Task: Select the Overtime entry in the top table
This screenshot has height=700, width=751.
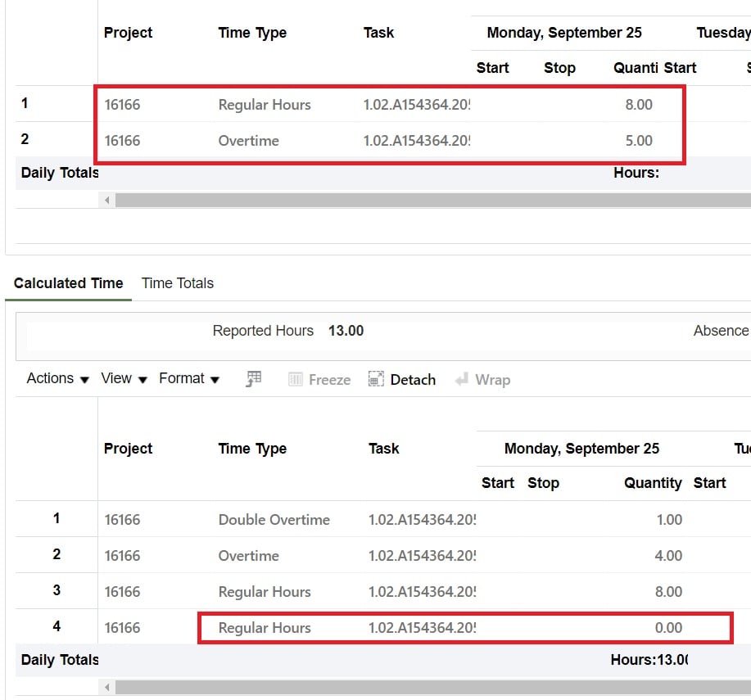Action: coord(248,140)
